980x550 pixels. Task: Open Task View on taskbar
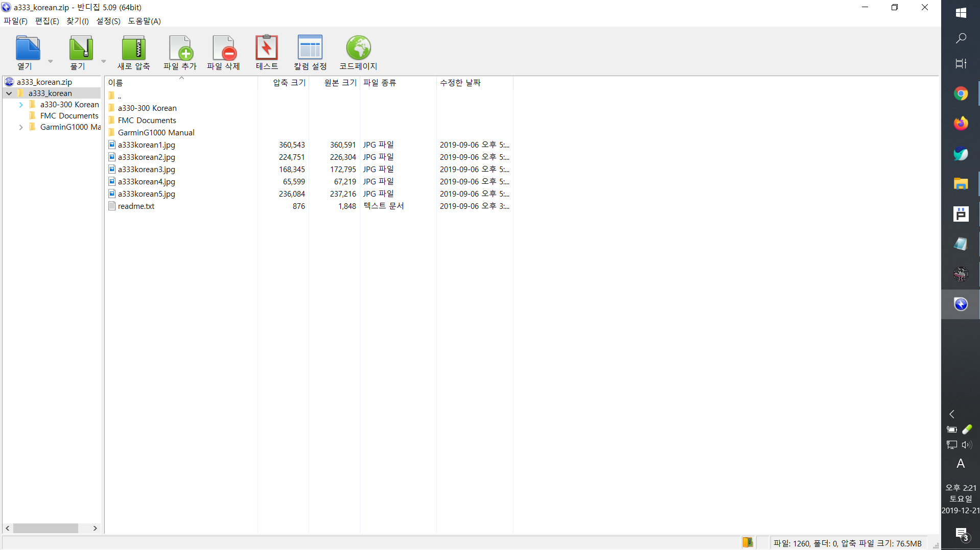click(961, 64)
